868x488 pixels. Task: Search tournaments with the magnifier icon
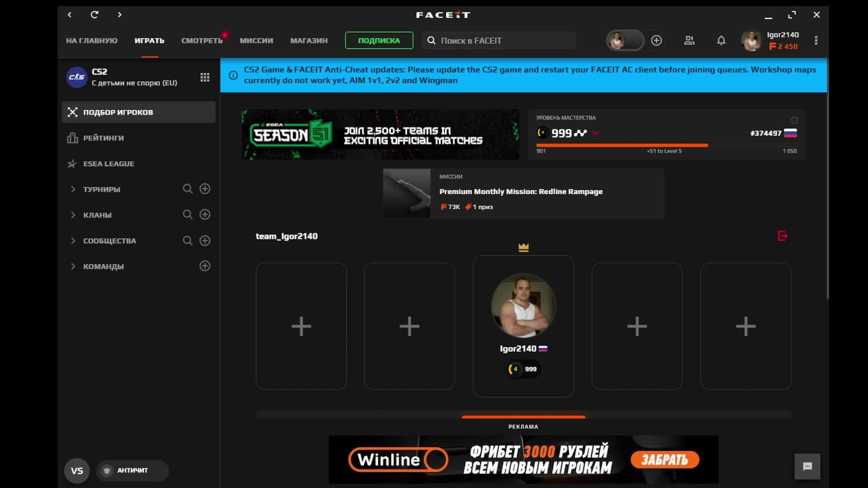pos(188,189)
